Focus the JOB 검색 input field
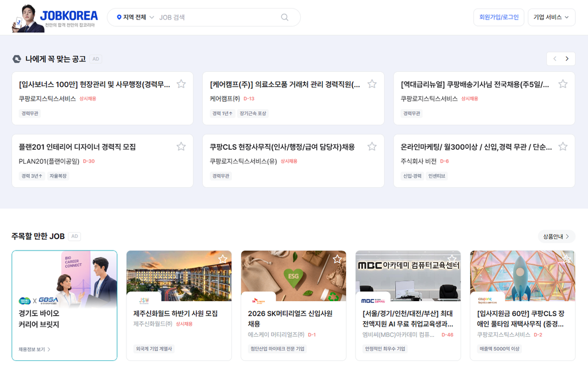Screen dimensions: 588x365 point(218,17)
